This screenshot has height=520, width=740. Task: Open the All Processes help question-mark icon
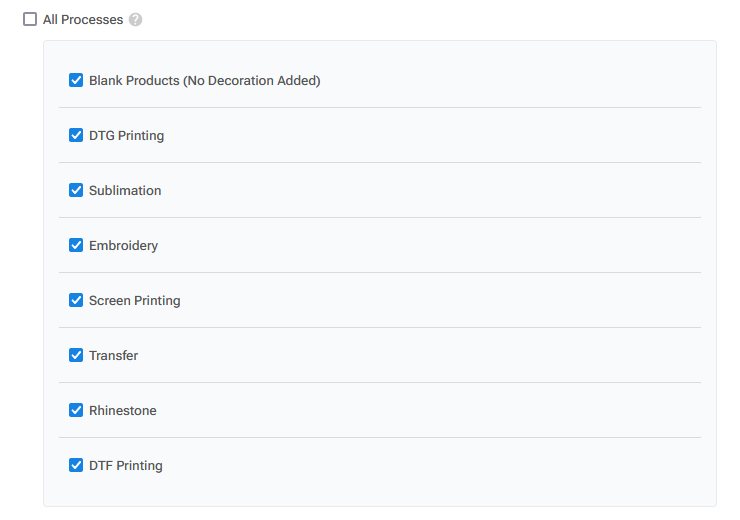(x=135, y=20)
